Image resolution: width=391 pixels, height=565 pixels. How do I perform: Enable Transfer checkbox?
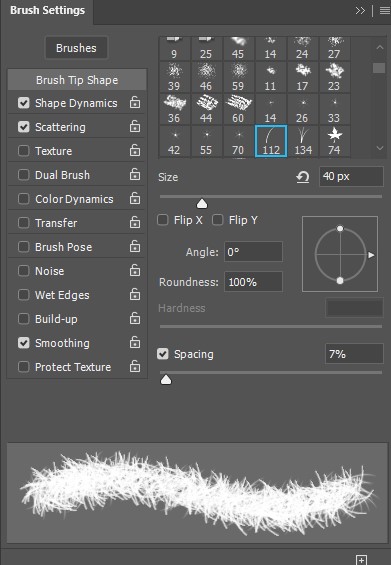24,223
